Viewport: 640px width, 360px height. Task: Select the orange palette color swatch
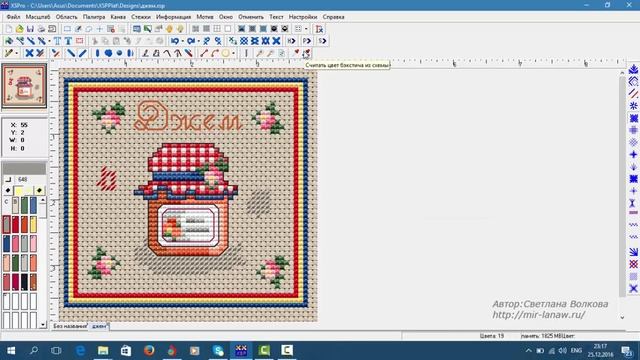pos(24,224)
